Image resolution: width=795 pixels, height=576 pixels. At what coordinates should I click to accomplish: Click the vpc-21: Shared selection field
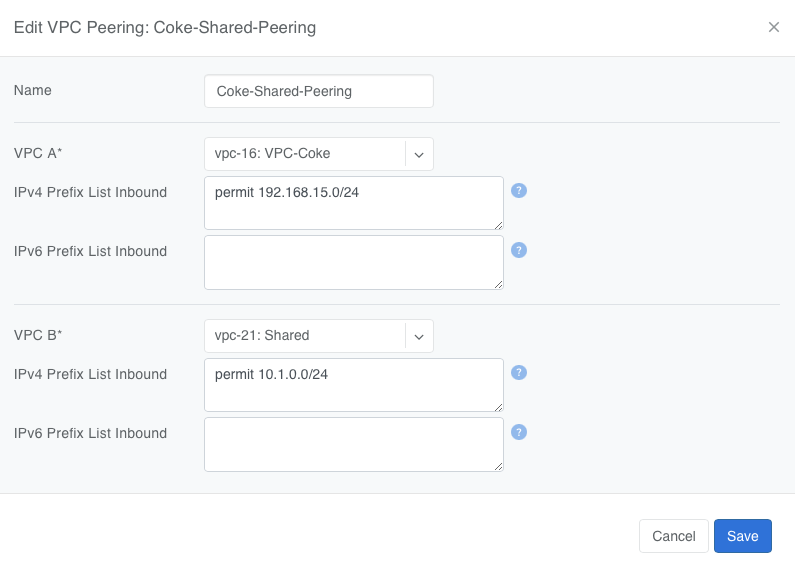coord(304,336)
